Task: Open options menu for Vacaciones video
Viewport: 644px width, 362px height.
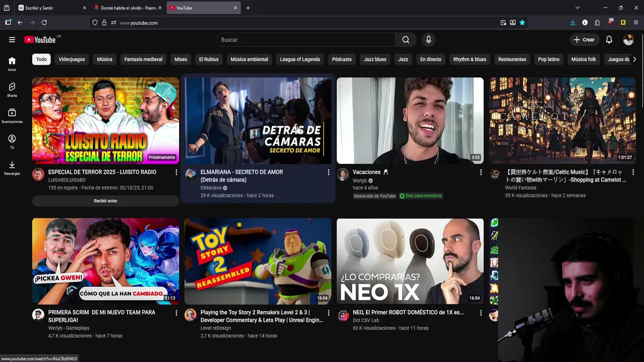Action: pos(480,172)
